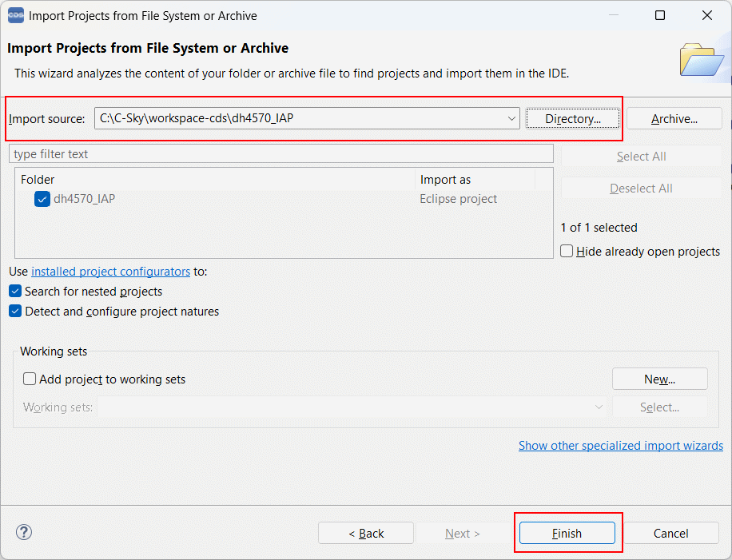
Task: Click the help question mark icon
Action: (x=24, y=533)
